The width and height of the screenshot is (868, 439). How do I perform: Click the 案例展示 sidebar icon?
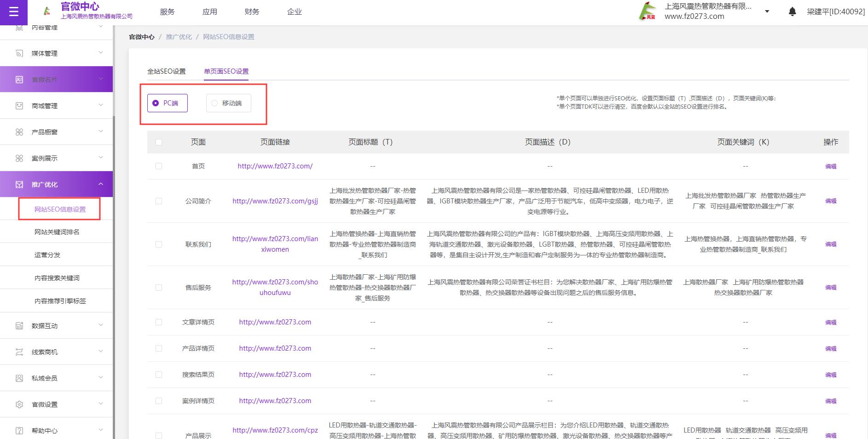(x=19, y=158)
